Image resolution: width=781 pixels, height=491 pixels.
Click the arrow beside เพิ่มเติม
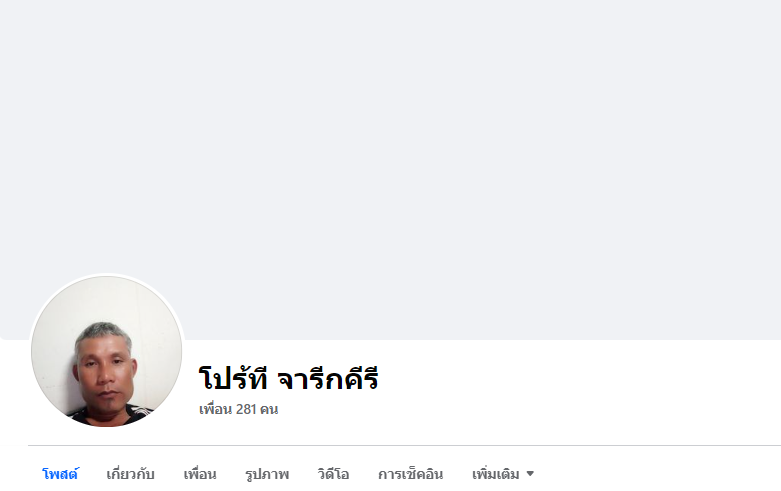[530, 474]
